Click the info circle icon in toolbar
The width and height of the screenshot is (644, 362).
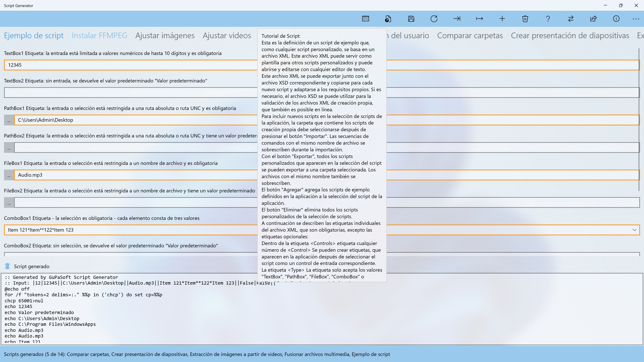[x=616, y=19]
